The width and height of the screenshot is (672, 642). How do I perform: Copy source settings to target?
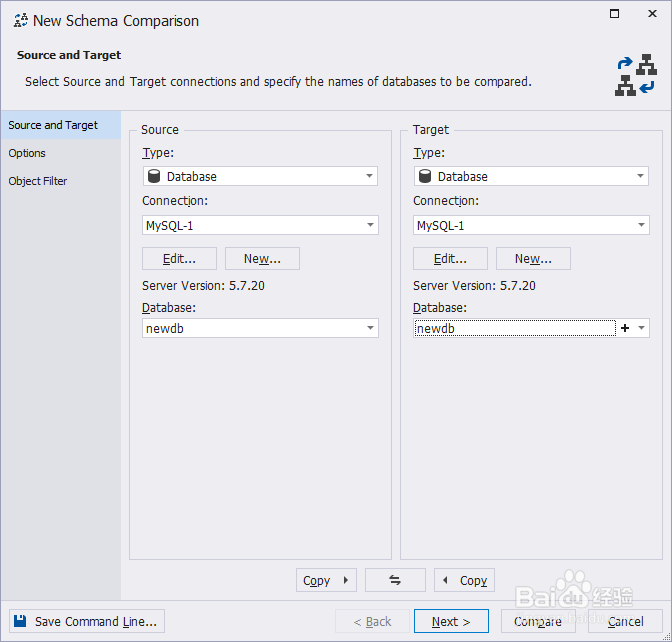click(326, 580)
